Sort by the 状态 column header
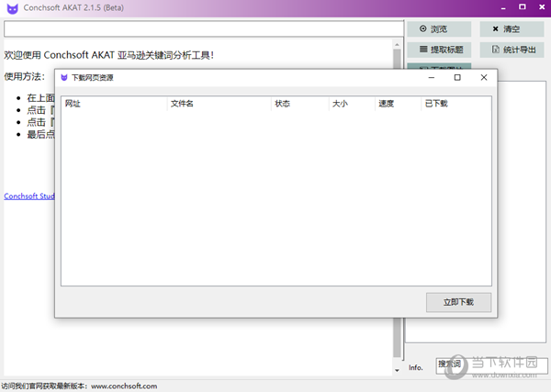Viewport: 551px width, 392px height. point(299,104)
